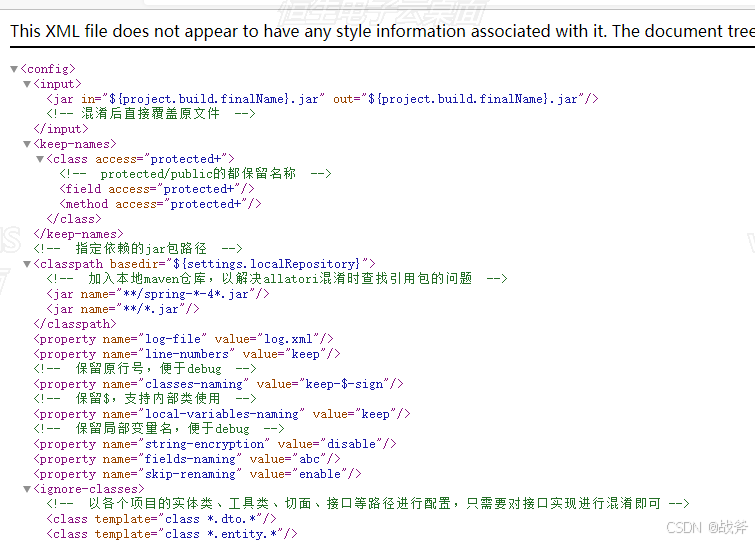Screen dimensions: 755x541
Task: Click the class template "*.dto.*" line
Action: pyautogui.click(x=161, y=519)
